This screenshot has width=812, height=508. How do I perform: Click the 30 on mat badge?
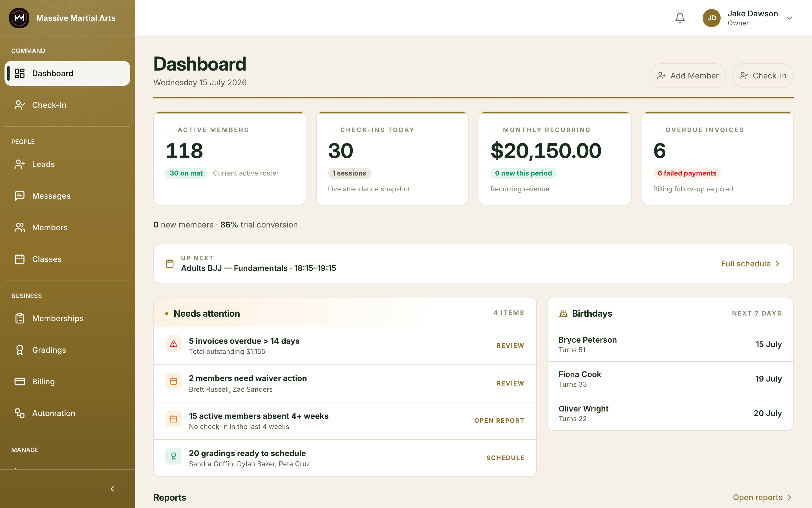tap(186, 173)
